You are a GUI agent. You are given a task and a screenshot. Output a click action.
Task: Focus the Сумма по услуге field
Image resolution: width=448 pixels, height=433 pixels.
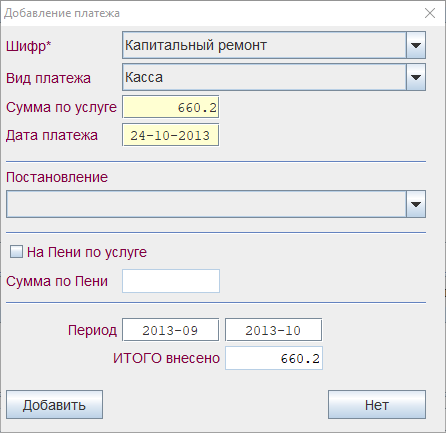tap(171, 107)
